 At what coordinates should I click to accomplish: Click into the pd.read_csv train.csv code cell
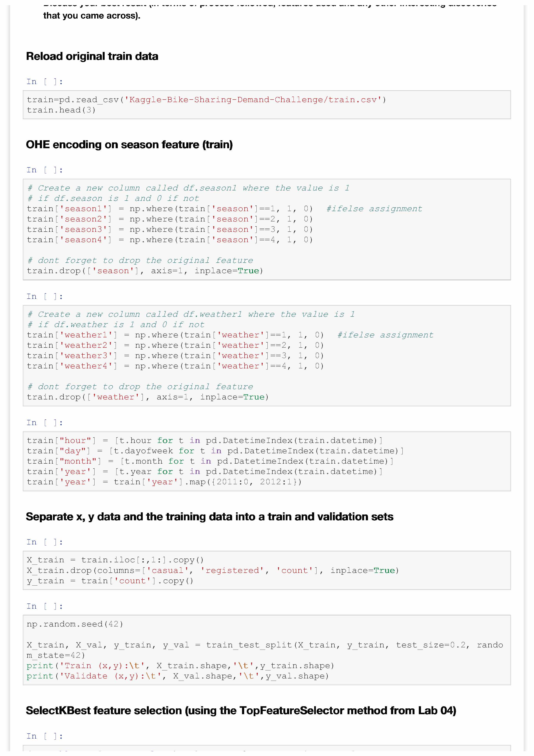point(267,105)
